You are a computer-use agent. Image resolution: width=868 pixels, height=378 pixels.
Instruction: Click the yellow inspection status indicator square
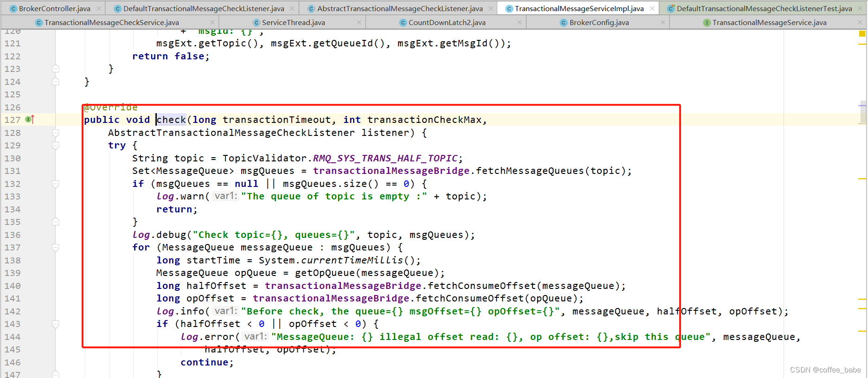tap(862, 33)
